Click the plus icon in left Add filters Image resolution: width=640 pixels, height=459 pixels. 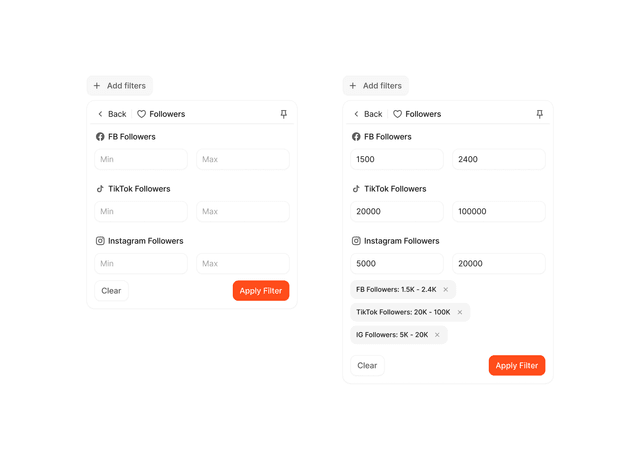(x=97, y=86)
